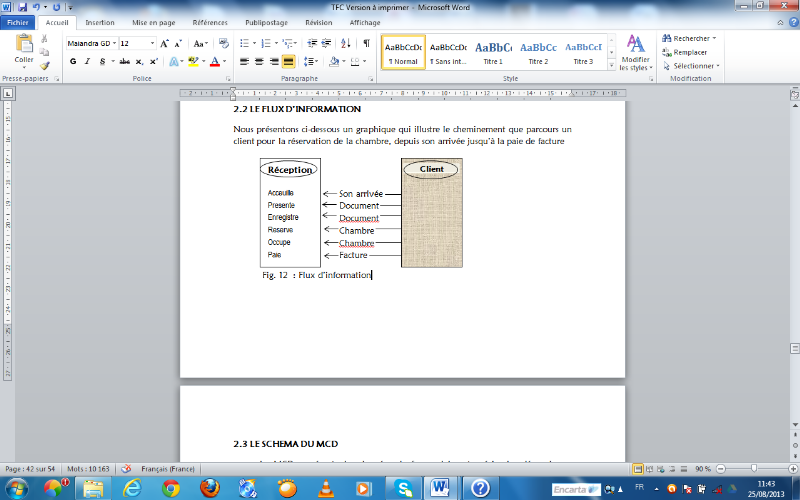The height and width of the screenshot is (500, 800).
Task: Toggle italic formatting (I)
Action: pyautogui.click(x=88, y=61)
